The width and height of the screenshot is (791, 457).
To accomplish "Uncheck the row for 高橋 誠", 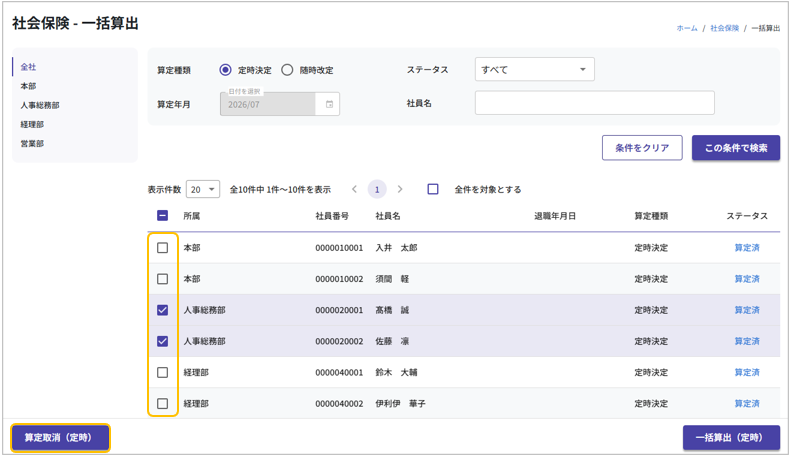I will coord(163,310).
